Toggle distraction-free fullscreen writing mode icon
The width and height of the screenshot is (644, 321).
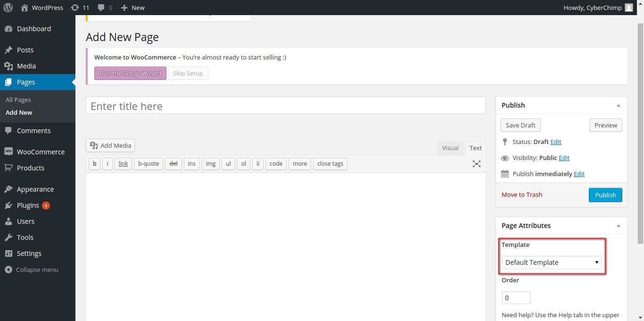tap(477, 164)
